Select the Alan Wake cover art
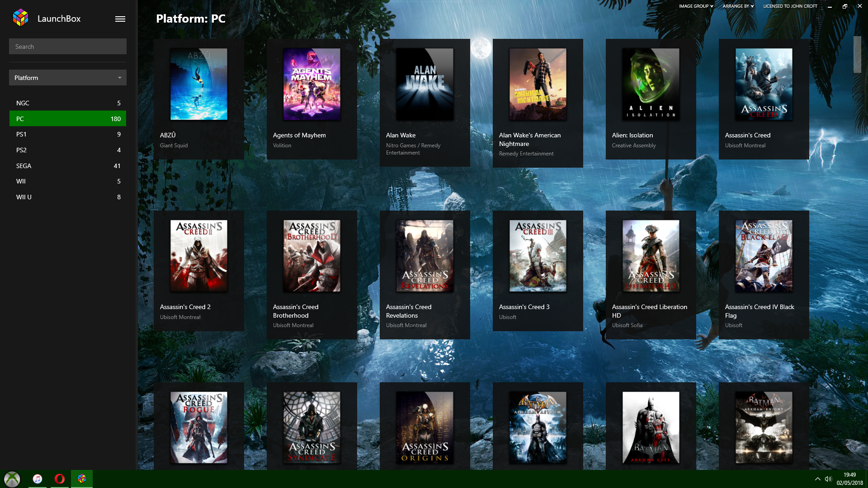 coord(425,84)
